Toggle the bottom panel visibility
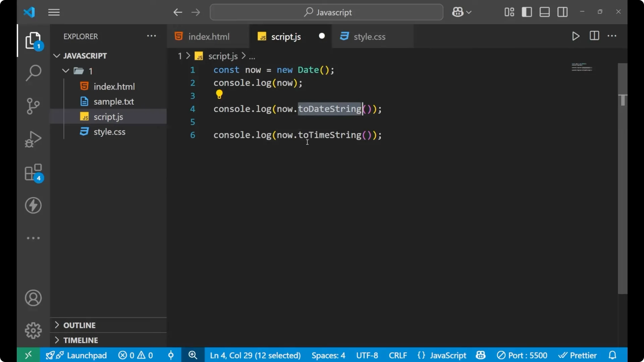The height and width of the screenshot is (362, 644). [x=544, y=12]
